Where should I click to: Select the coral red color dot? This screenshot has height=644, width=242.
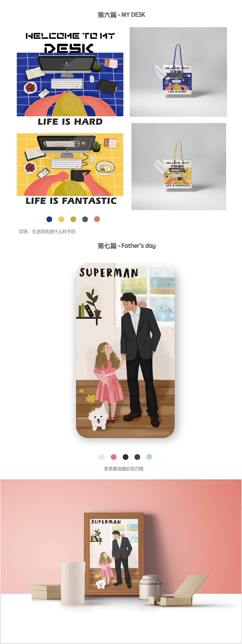[97, 219]
